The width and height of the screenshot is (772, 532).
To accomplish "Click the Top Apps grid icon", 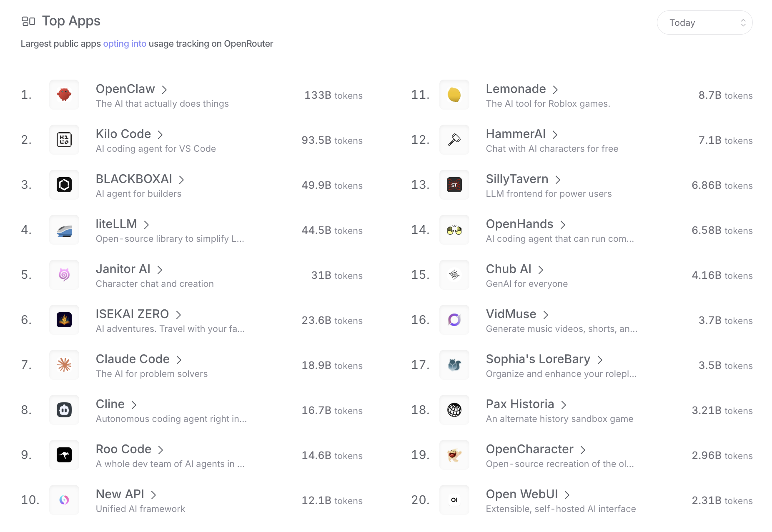I will (28, 21).
